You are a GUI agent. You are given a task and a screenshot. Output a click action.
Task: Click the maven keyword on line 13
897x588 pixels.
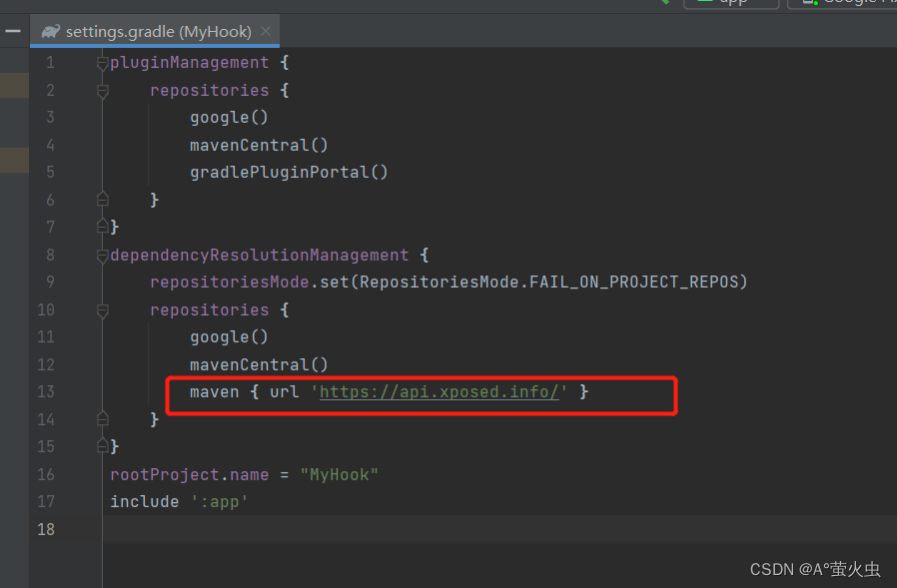(x=215, y=392)
